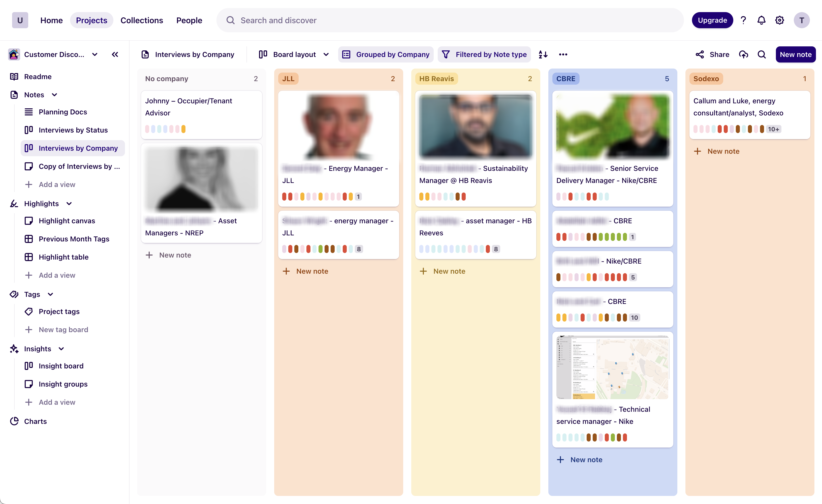Click plus icon for New tag board
Image resolution: width=822 pixels, height=504 pixels.
click(x=29, y=330)
